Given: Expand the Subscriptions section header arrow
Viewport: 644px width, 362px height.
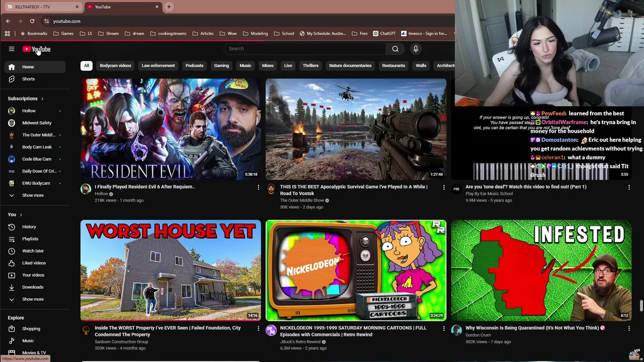Looking at the screenshot, I should point(42,99).
